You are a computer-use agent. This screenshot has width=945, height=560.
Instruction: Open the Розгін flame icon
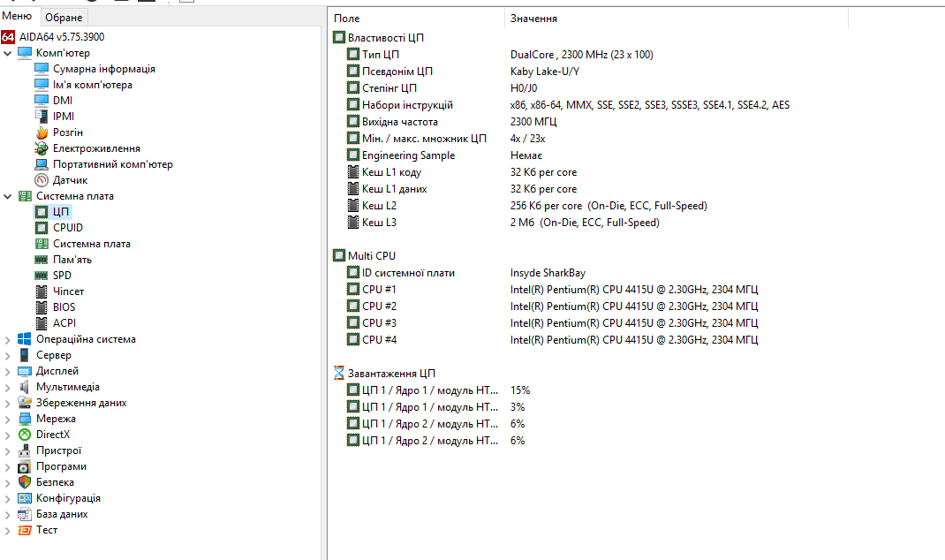point(42,132)
